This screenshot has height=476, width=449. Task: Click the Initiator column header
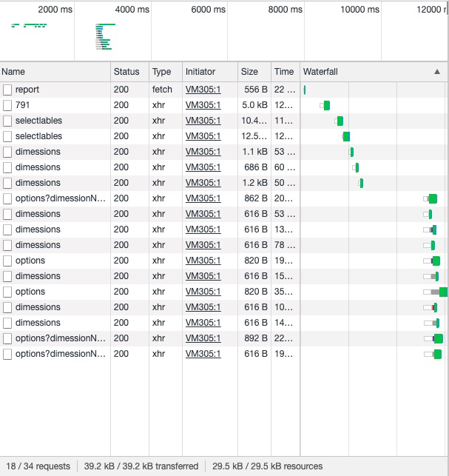click(x=200, y=72)
